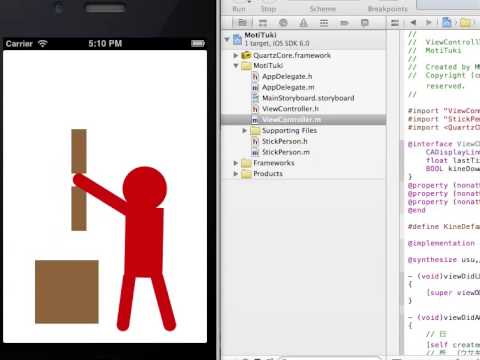Viewport: 480px width, 360px height.
Task: Click Carrier text in simulator status bar
Action: (19, 44)
